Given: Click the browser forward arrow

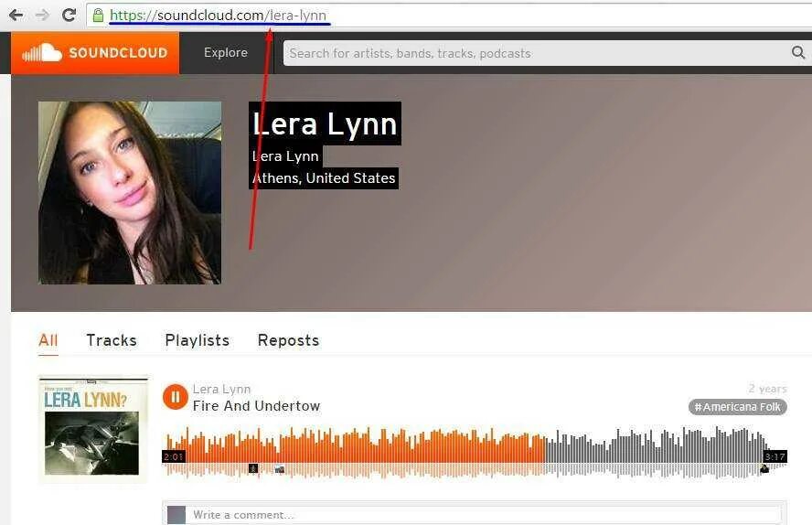Looking at the screenshot, I should [x=42, y=15].
